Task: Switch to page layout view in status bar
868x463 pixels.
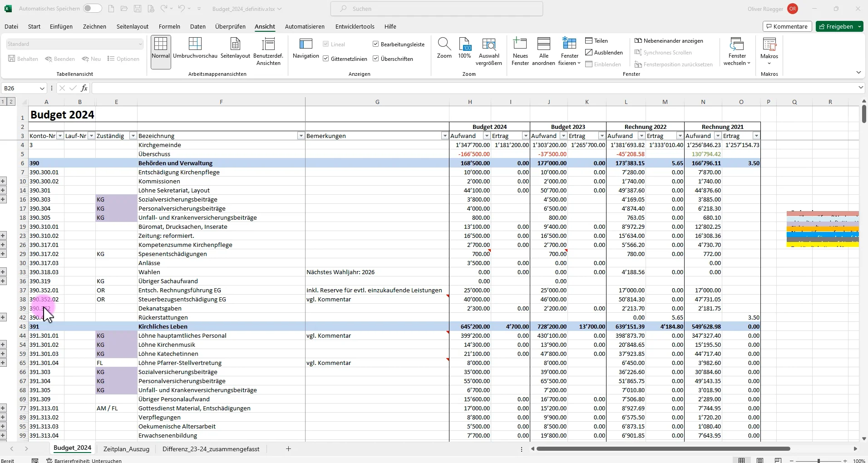Action: (760, 460)
